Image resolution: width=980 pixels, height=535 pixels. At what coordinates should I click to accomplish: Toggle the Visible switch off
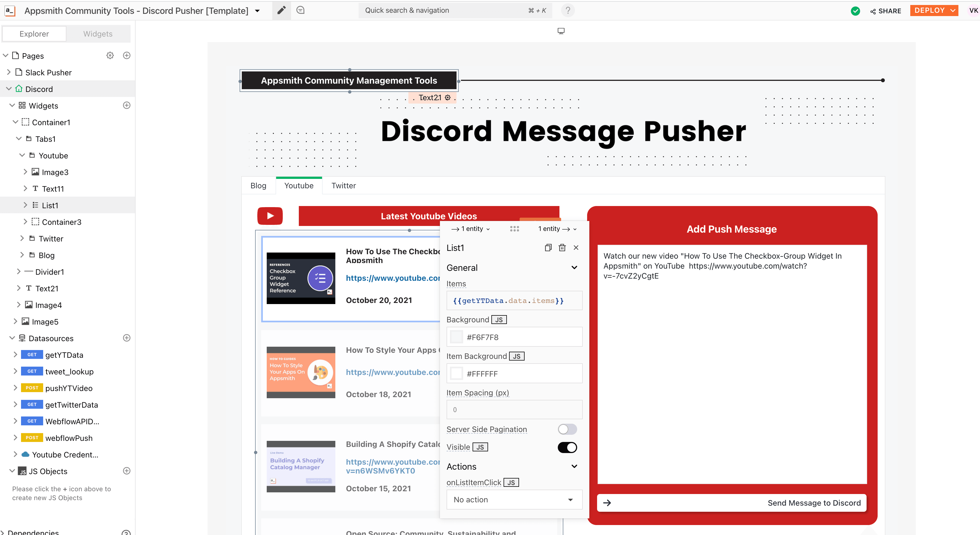coord(567,447)
